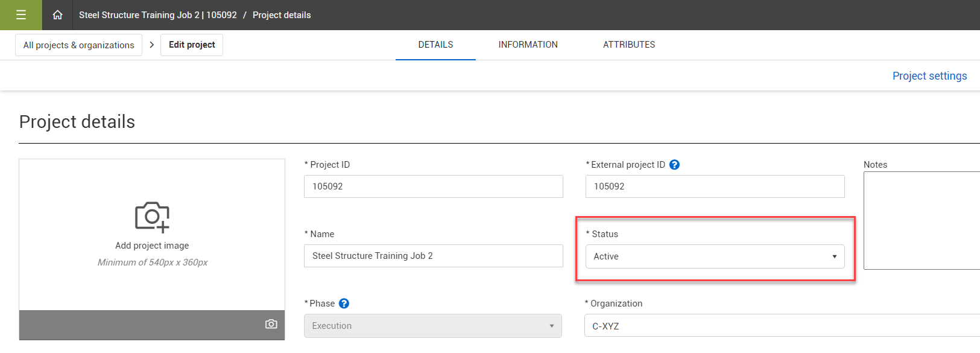Focus the External project ID field

(715, 186)
